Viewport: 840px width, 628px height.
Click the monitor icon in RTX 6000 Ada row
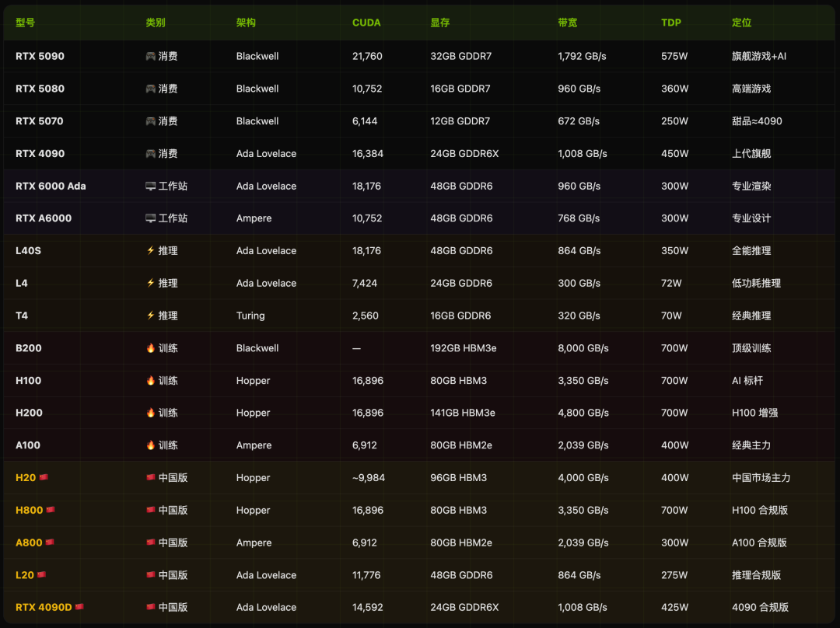pyautogui.click(x=151, y=186)
